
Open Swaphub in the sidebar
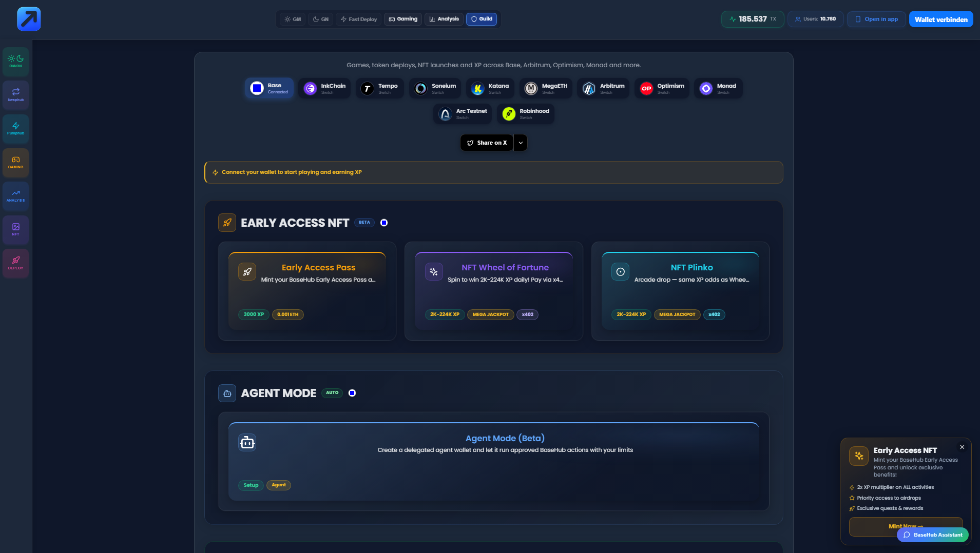click(15, 95)
